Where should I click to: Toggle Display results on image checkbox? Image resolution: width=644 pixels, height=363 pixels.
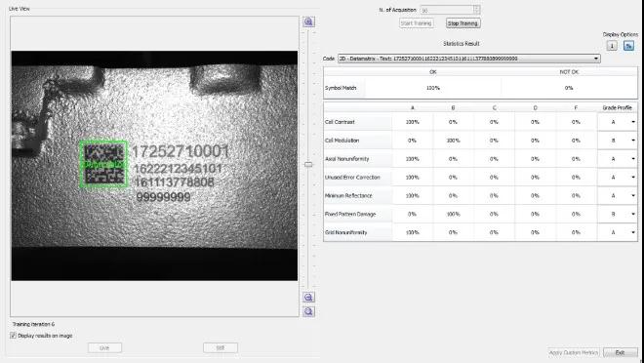pos(13,336)
